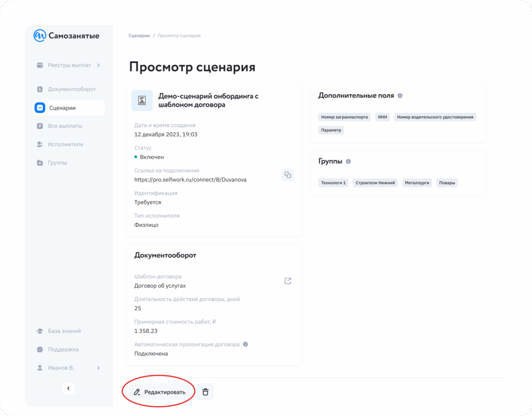Expand the Иванов В. user menu
Image resolution: width=532 pixels, height=416 pixels.
(99, 368)
